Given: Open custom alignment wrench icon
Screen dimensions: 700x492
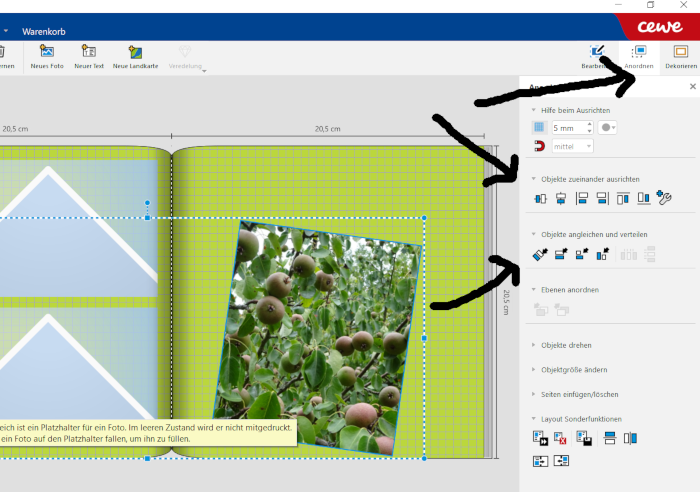Looking at the screenshot, I should tap(664, 197).
